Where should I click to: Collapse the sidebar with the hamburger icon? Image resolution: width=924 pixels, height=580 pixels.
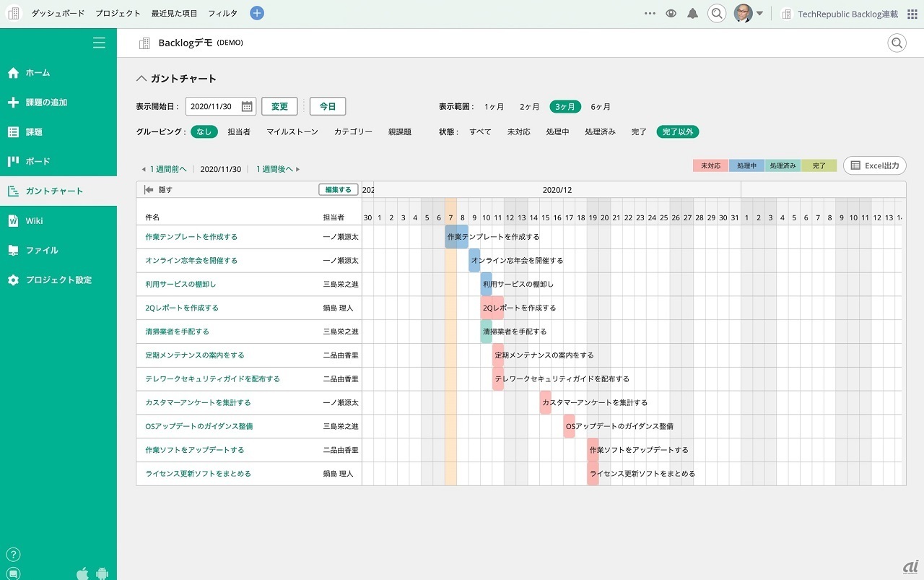coord(100,43)
